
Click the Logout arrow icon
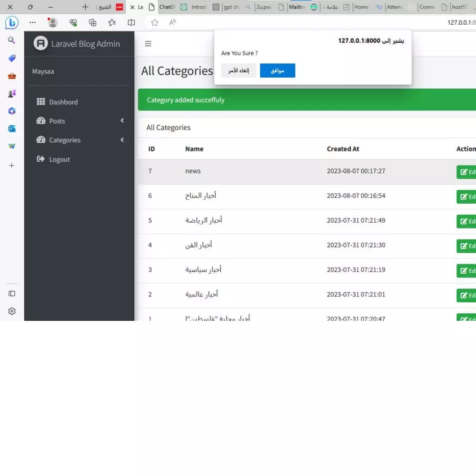40,159
